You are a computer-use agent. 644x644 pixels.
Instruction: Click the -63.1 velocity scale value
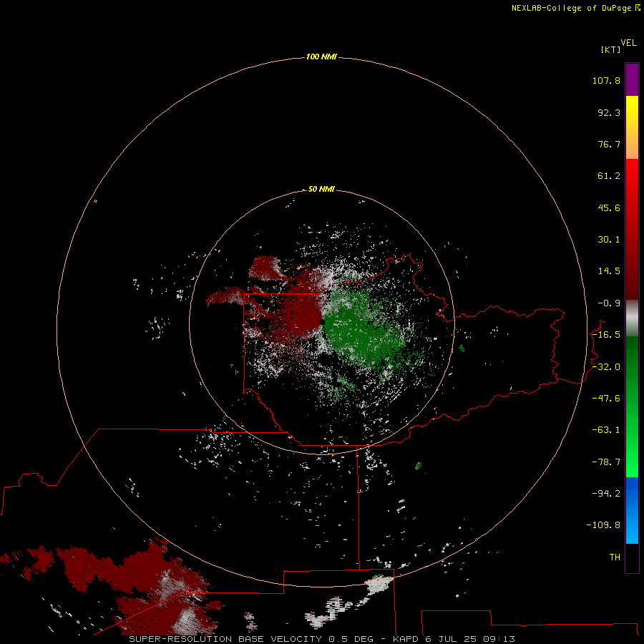pos(606,430)
